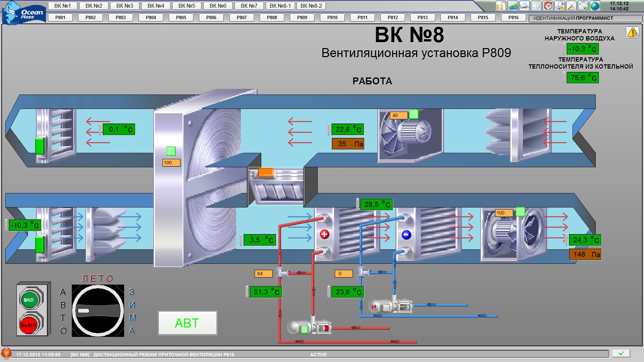Click the supply fan speed value 100
Screen dimensions: 644x362
point(504,213)
